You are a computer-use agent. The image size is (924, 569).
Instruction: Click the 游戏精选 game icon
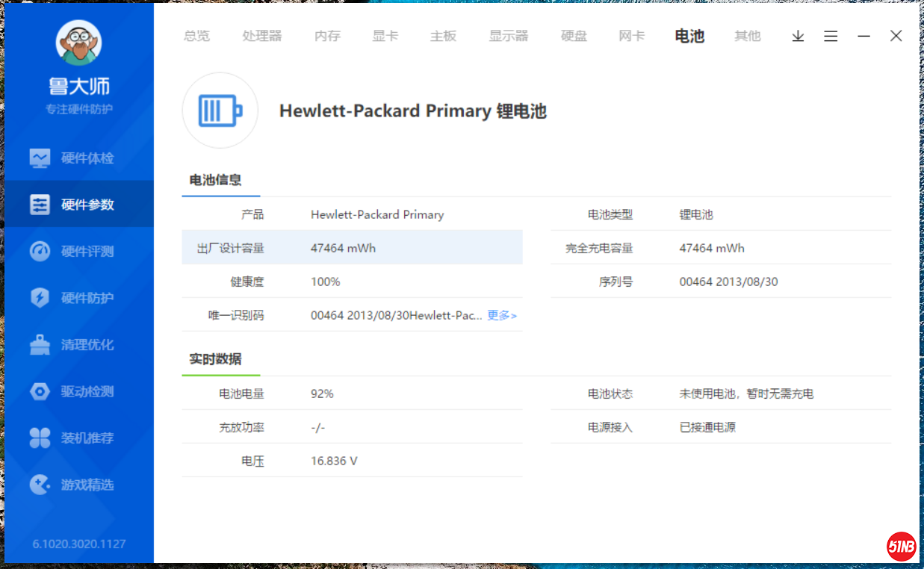(40, 485)
